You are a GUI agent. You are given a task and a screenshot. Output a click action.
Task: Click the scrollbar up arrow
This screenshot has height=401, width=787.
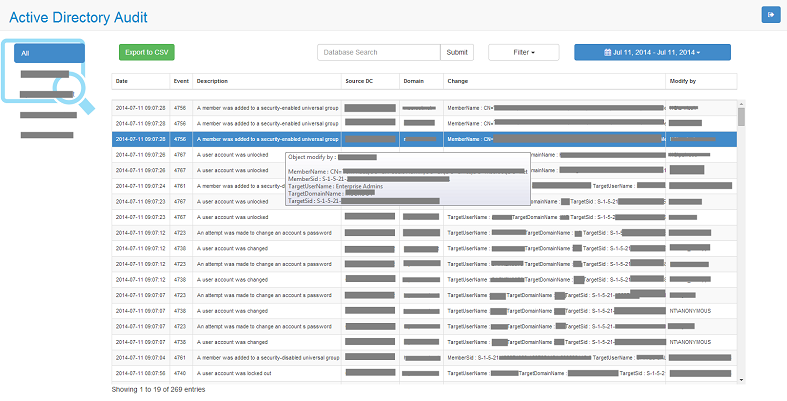click(741, 104)
